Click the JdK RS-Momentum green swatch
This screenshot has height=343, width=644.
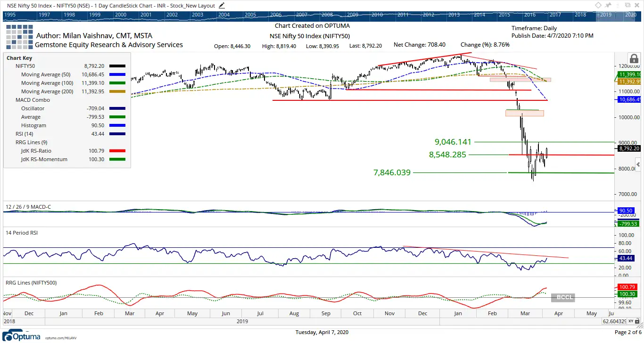tap(117, 159)
